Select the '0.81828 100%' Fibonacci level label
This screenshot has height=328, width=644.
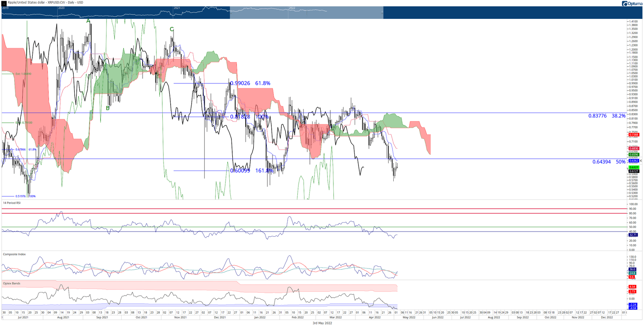tap(249, 117)
